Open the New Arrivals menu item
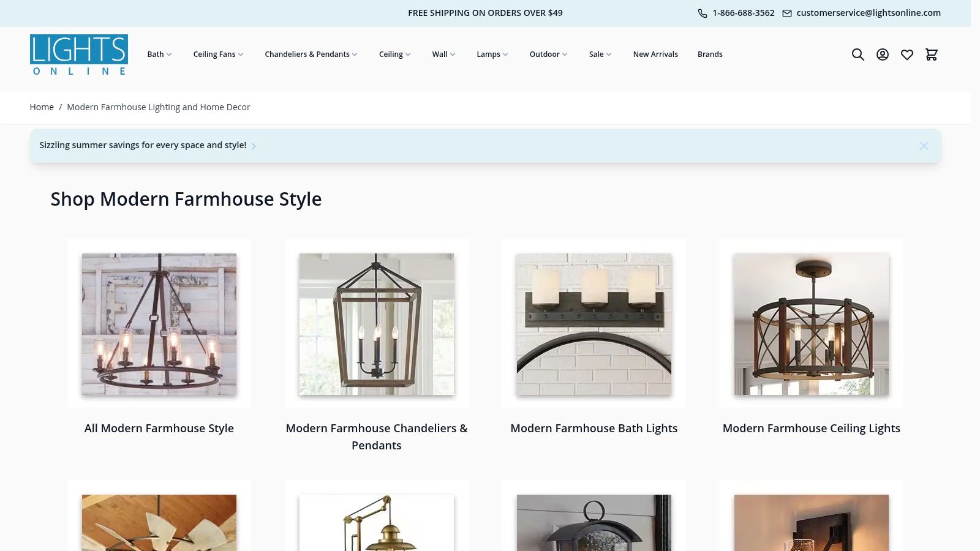The image size is (980, 551). (655, 54)
